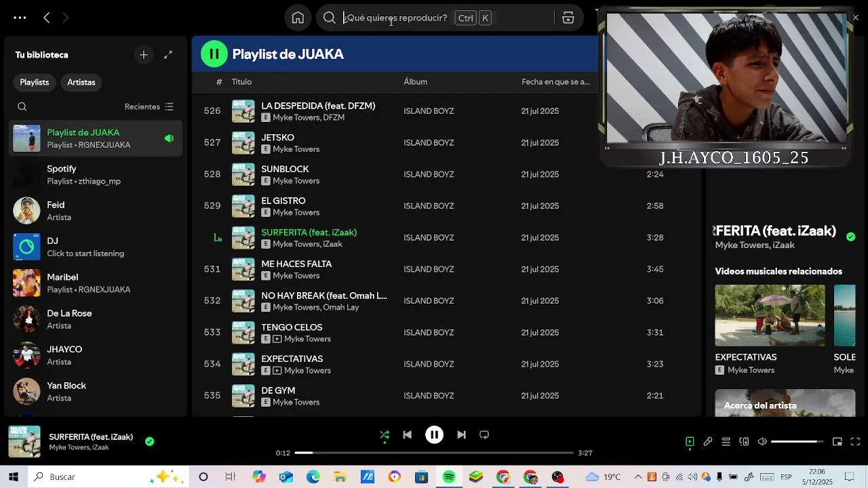Toggle shuffle in the player bar

[x=384, y=435]
